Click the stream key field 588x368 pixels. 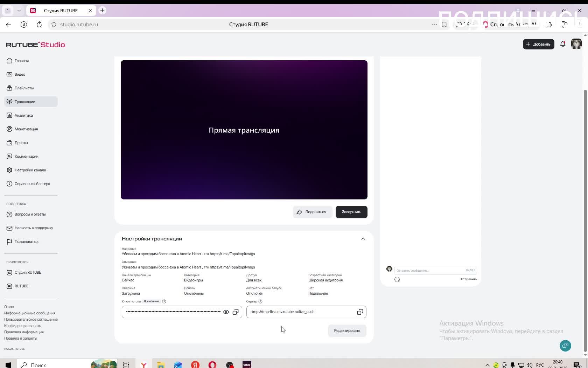pos(182,312)
